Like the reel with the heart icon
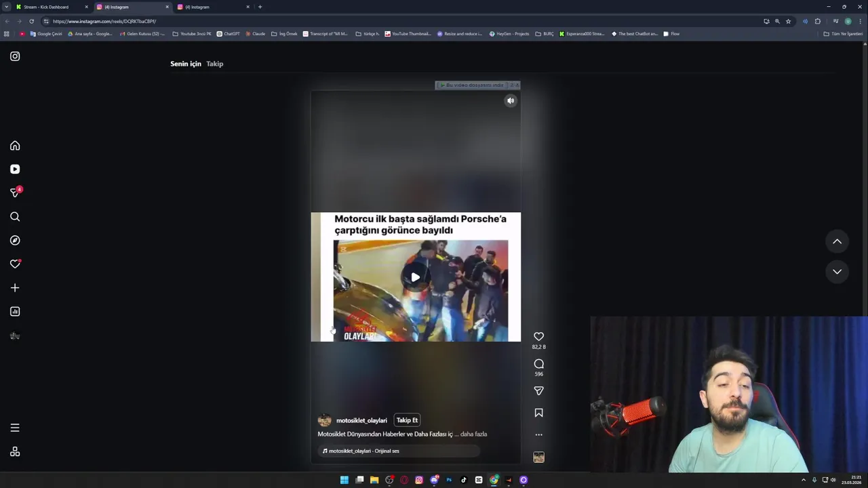Viewport: 868px width, 488px height. [x=538, y=336]
